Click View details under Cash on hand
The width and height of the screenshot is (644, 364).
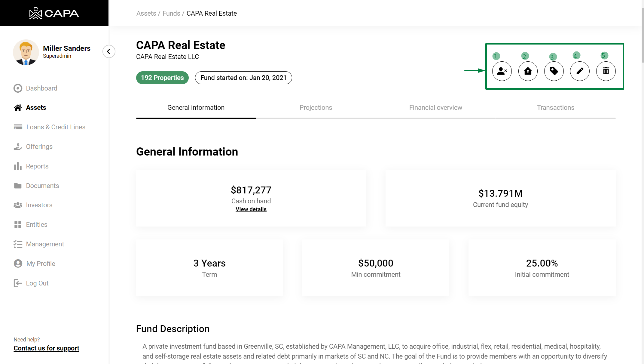pyautogui.click(x=251, y=209)
